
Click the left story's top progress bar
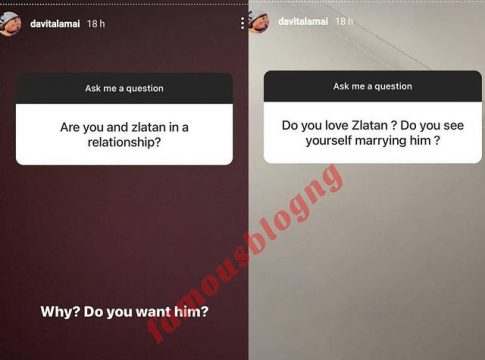[124, 3]
